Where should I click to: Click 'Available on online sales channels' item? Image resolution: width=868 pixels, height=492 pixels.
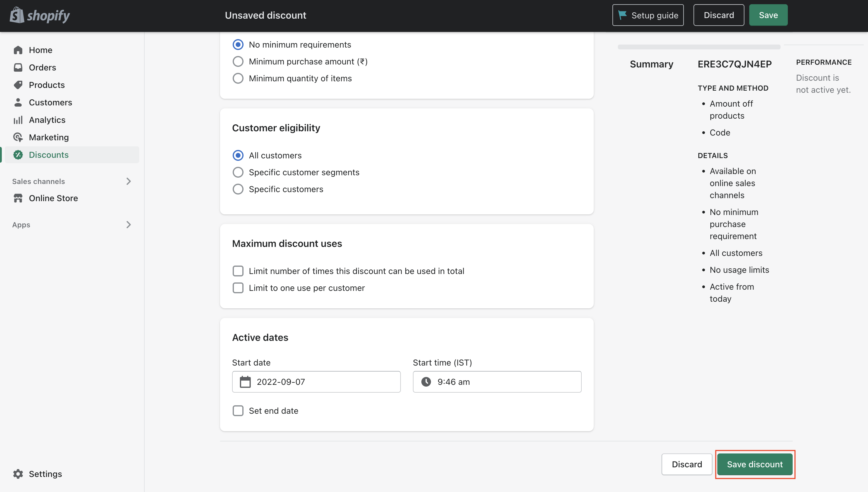click(732, 183)
